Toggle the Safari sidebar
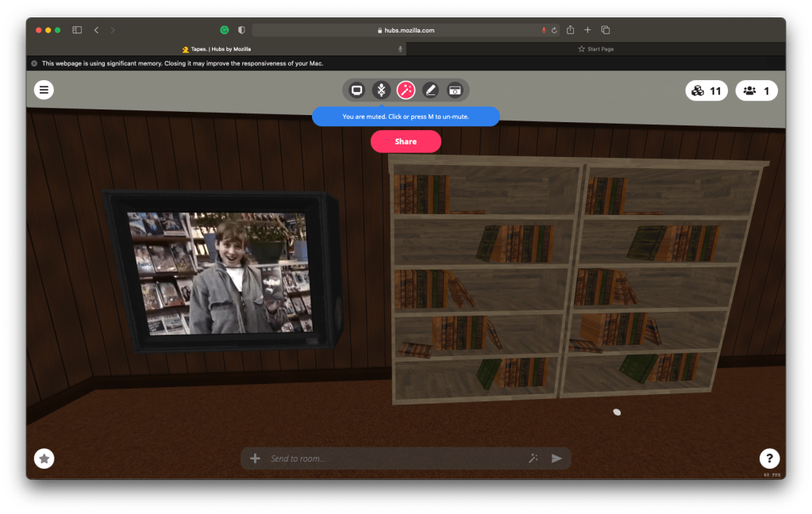Screen dimensions: 812x514 77,30
